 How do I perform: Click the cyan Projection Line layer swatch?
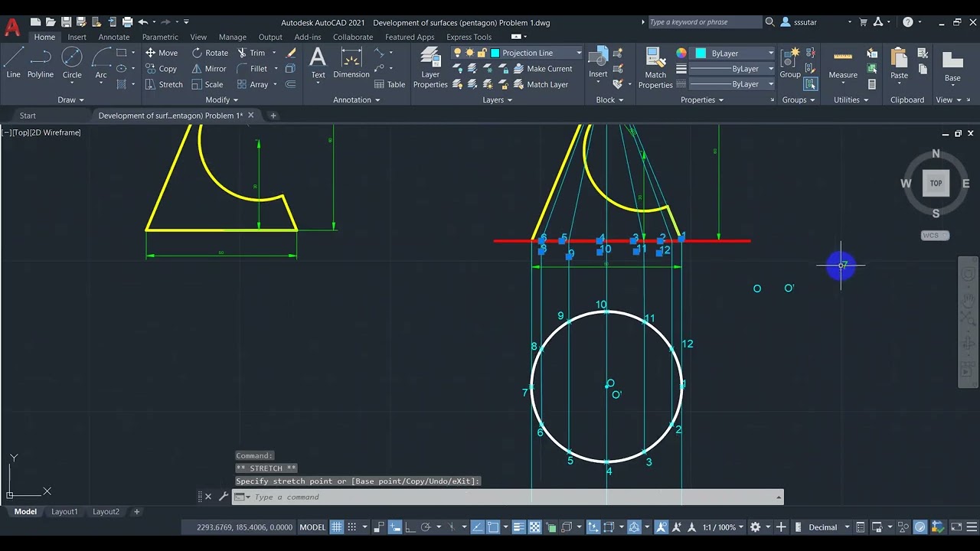(x=495, y=53)
